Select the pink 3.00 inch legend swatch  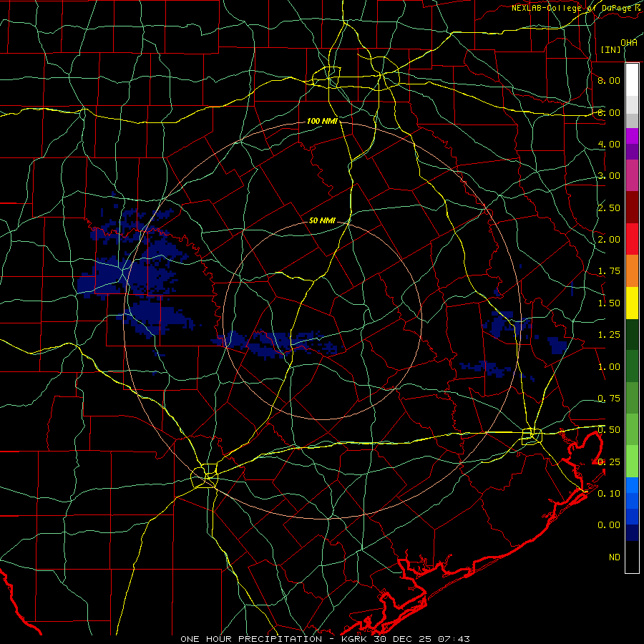(x=632, y=175)
